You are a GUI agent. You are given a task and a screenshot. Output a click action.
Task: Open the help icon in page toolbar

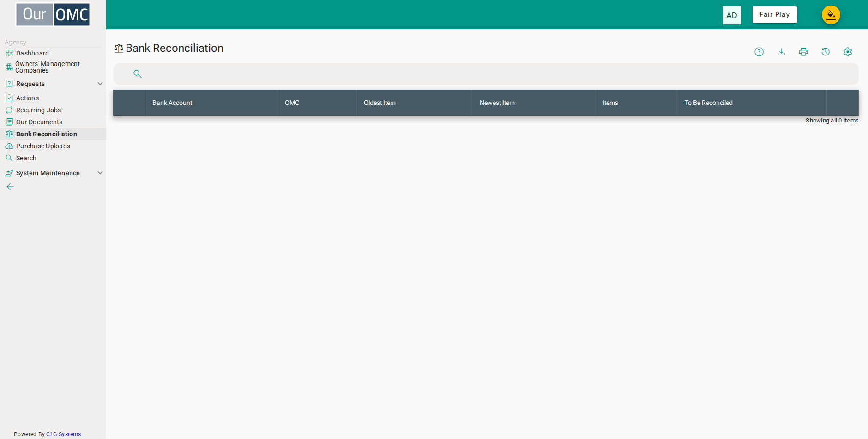coord(759,52)
